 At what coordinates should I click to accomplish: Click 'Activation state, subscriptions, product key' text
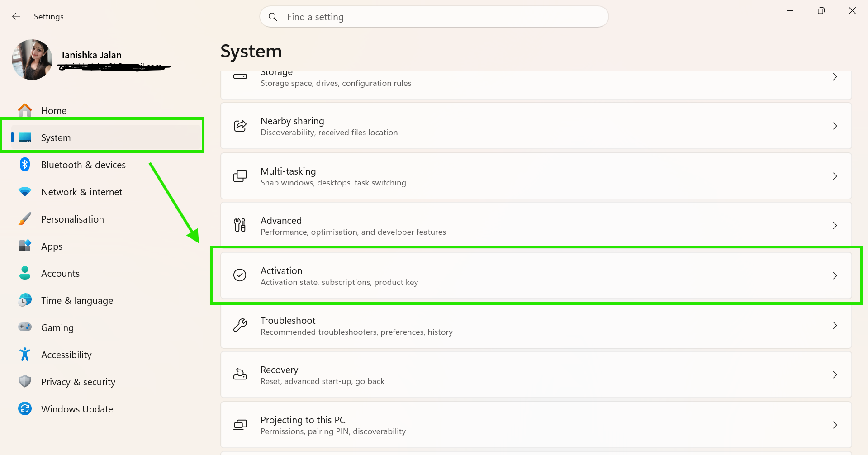(339, 282)
